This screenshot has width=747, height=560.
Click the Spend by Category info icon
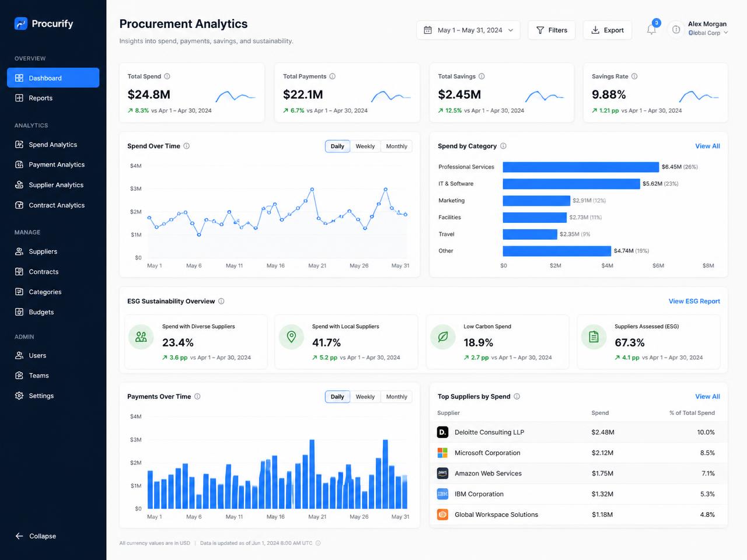503,146
